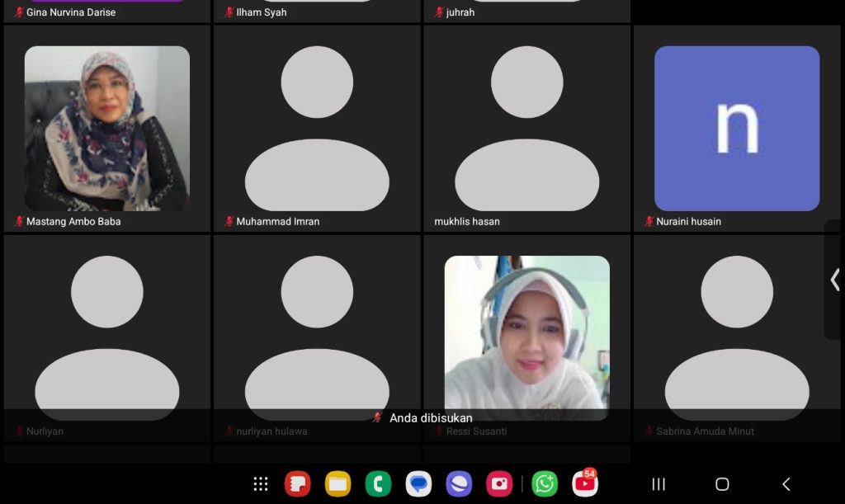Image resolution: width=845 pixels, height=504 pixels.
Task: Open YouTube with 54 notifications badge
Action: pyautogui.click(x=585, y=484)
